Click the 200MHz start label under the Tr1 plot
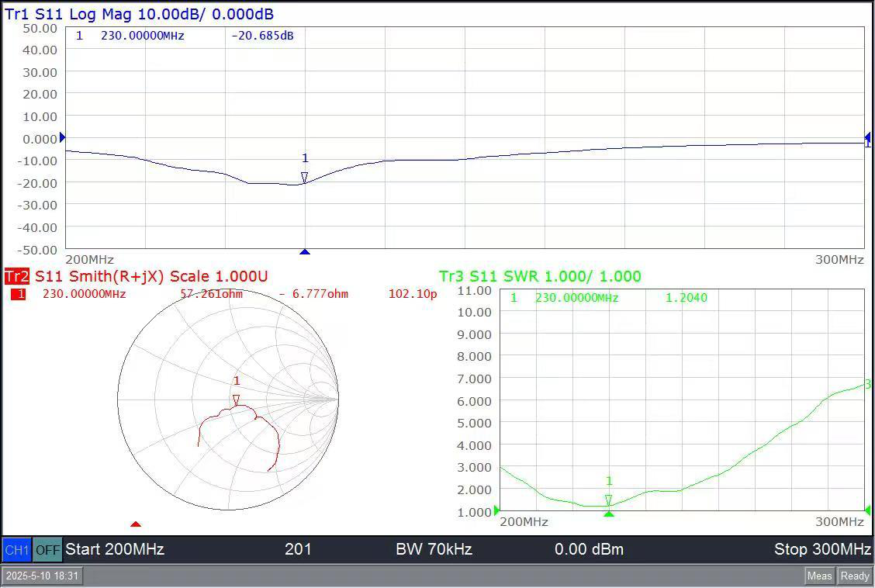Viewport: 875px width, 588px height. [x=89, y=259]
